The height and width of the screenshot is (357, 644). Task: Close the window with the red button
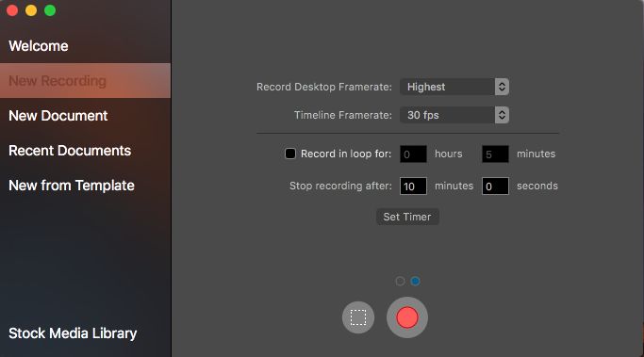pos(12,10)
